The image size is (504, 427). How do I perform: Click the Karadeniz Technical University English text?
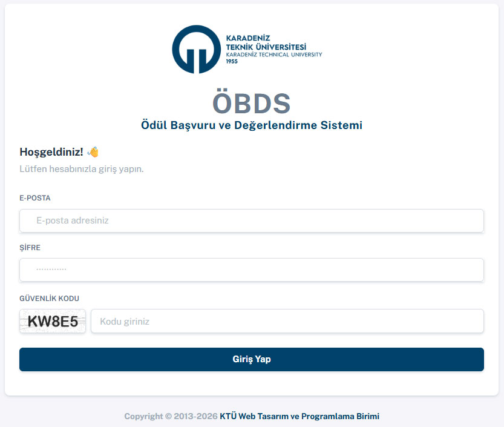pos(273,55)
